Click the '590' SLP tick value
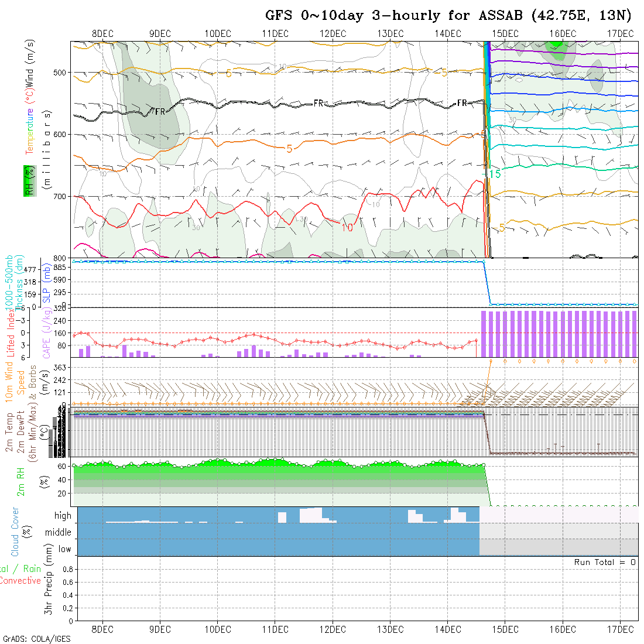 tap(60, 280)
